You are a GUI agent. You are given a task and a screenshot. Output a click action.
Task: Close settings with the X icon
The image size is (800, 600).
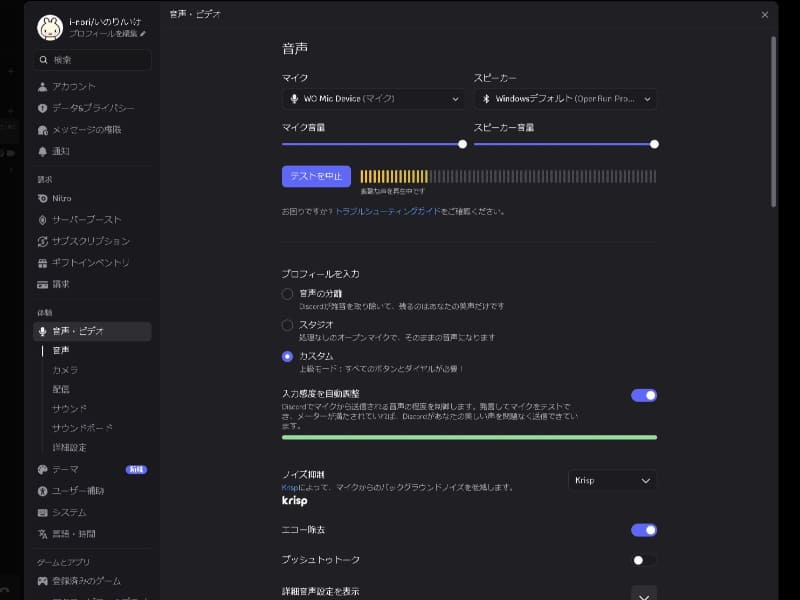click(x=764, y=15)
